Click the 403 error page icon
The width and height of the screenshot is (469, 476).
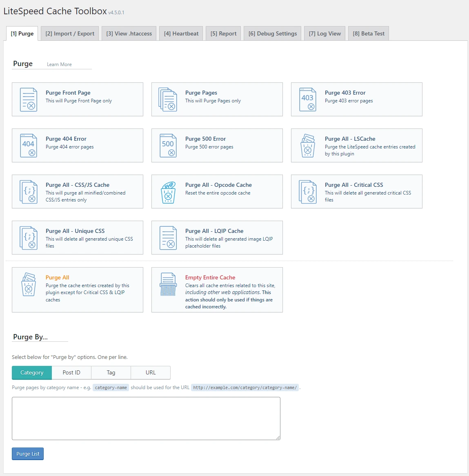[308, 99]
